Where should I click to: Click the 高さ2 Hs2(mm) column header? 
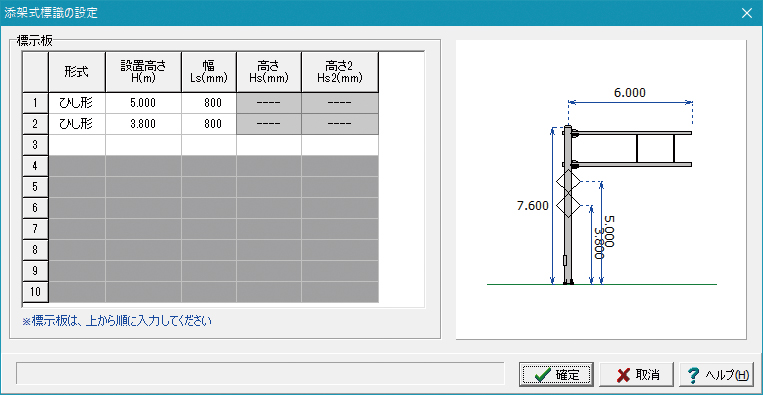pos(340,72)
